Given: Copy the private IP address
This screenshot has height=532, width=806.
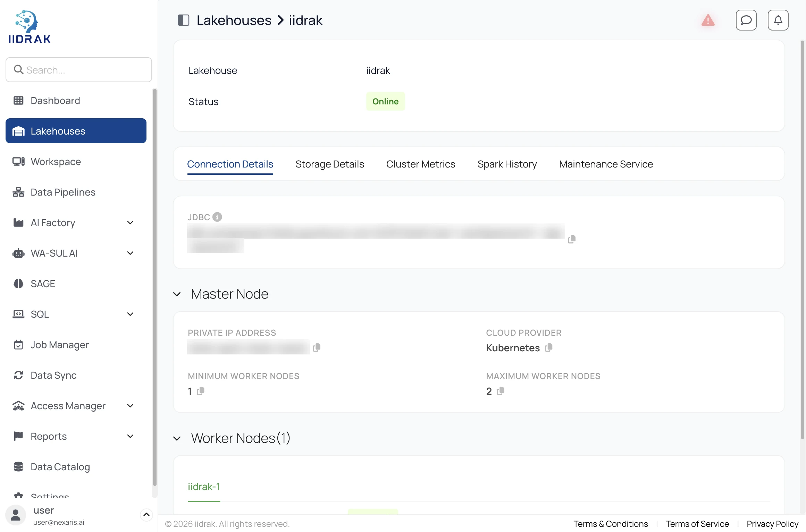Looking at the screenshot, I should 317,347.
